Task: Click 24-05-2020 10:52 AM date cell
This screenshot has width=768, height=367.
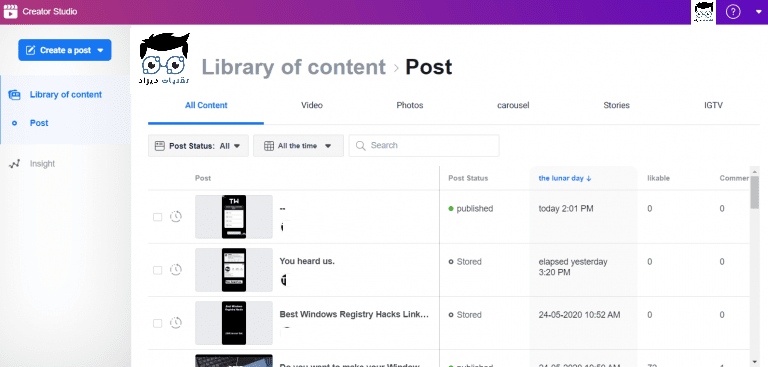Action: click(x=579, y=315)
